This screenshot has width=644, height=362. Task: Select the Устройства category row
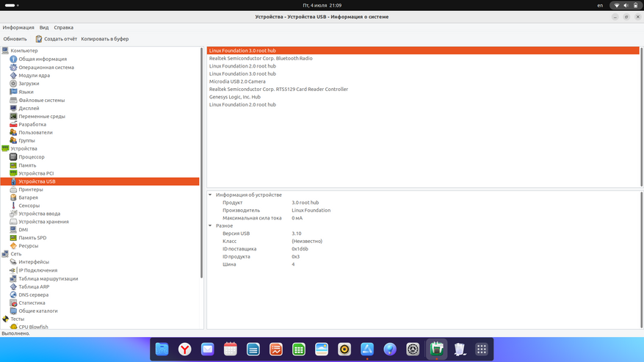point(23,149)
